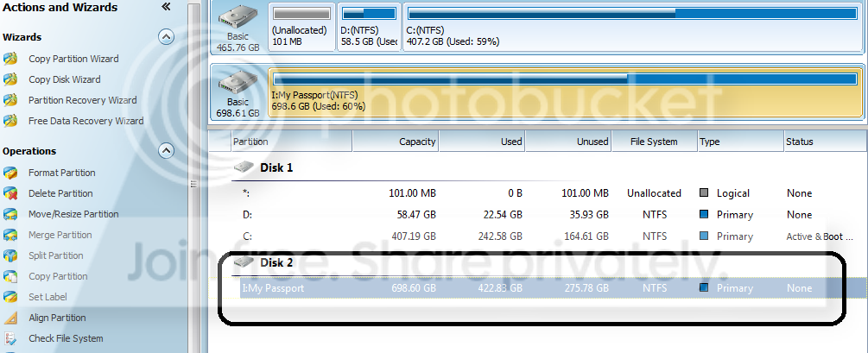This screenshot has width=868, height=353.
Task: Sort by the Status column header
Action: [x=826, y=142]
